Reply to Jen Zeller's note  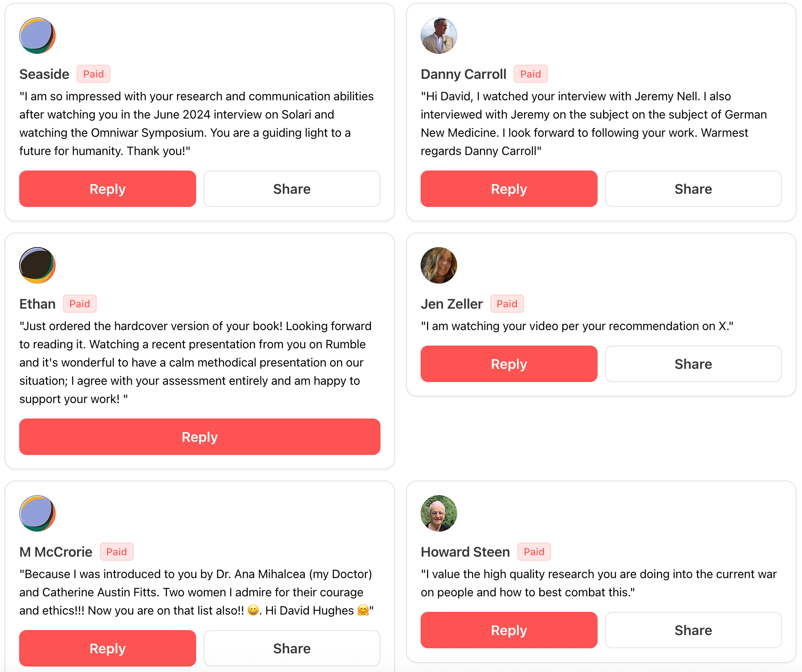509,364
